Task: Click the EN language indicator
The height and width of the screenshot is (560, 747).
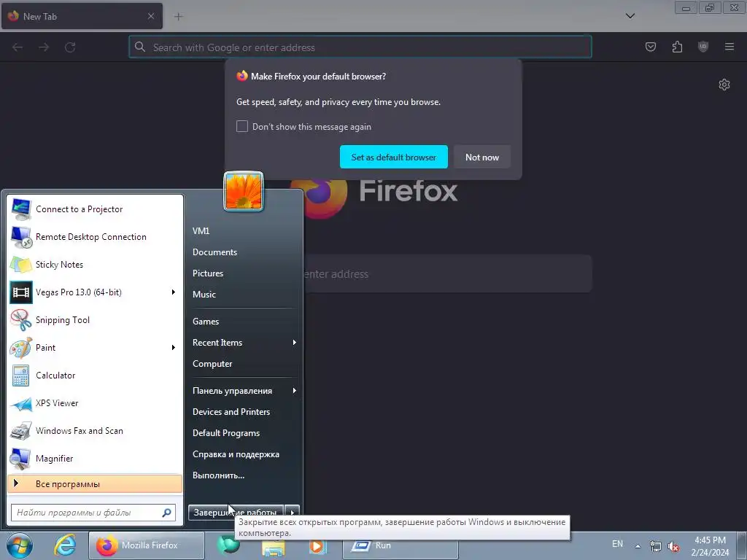Action: 617,544
